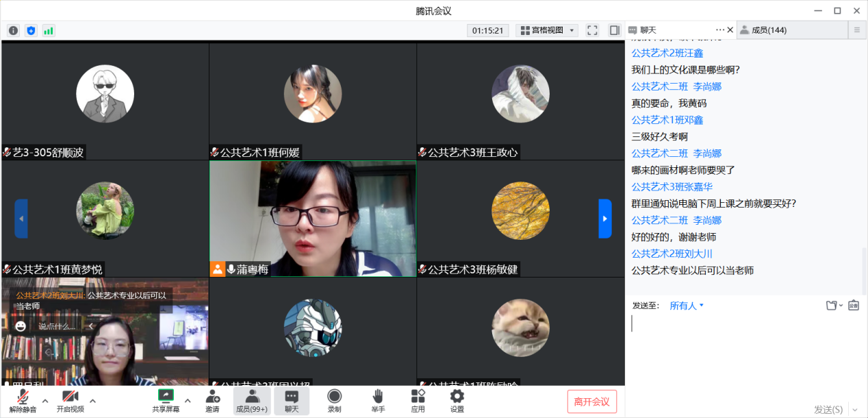
Task: Expand audio options arrow beside 解除静音
Action: point(45,401)
